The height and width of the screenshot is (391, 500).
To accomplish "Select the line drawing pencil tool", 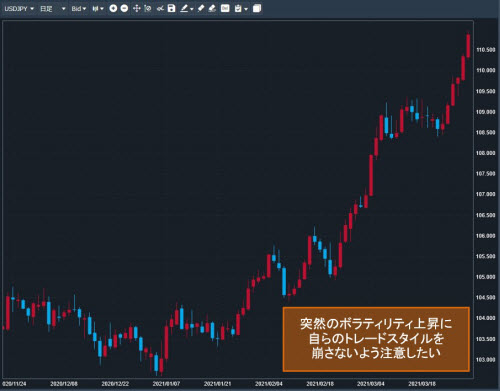I will pyautogui.click(x=184, y=8).
